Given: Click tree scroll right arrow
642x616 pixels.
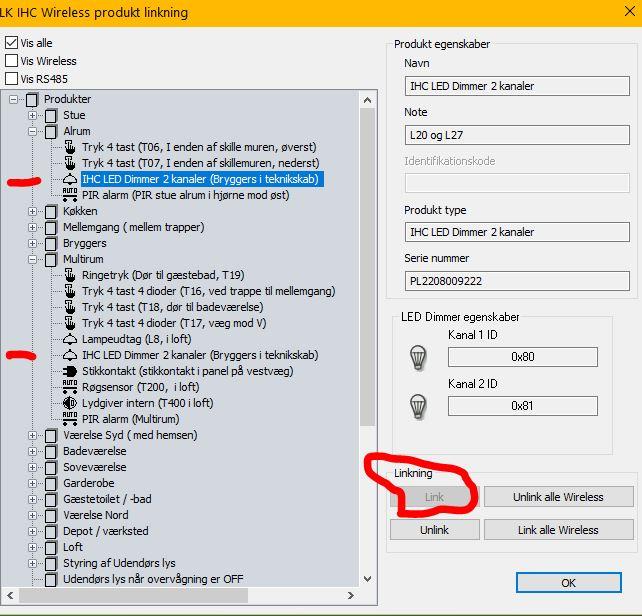Looking at the screenshot, I should click(x=350, y=595).
